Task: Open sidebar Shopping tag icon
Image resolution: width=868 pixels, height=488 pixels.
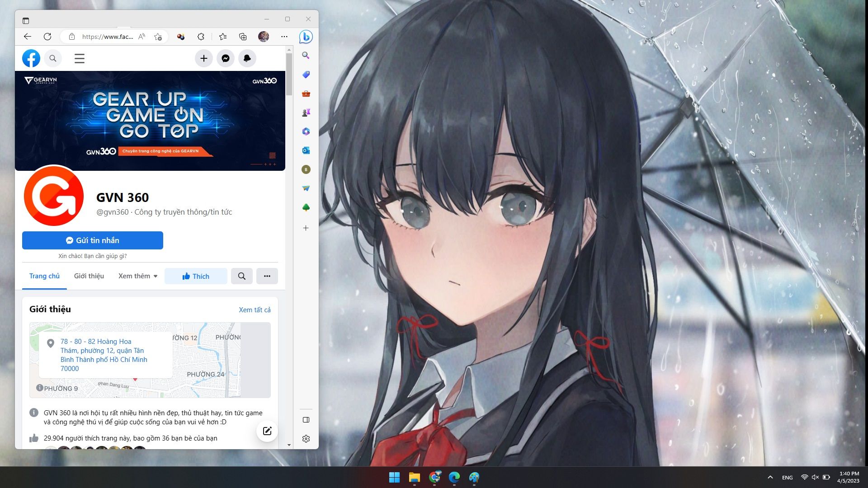Action: (306, 75)
